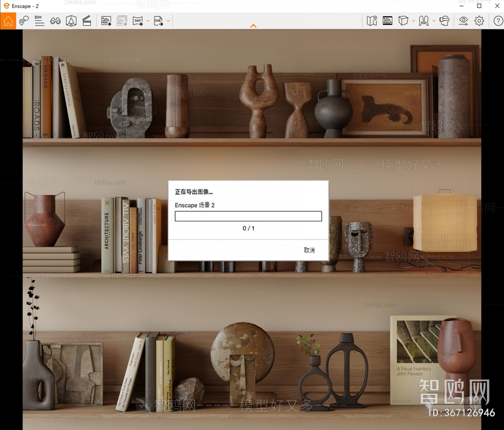Open the help question mark icon
504x430 pixels.
coord(498,21)
